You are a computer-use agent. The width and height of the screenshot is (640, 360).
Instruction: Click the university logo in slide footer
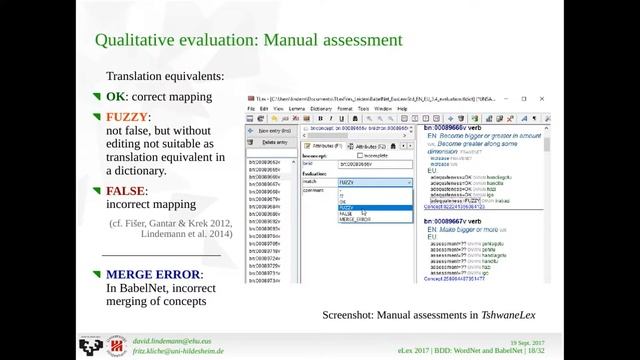pyautogui.click(x=91, y=346)
